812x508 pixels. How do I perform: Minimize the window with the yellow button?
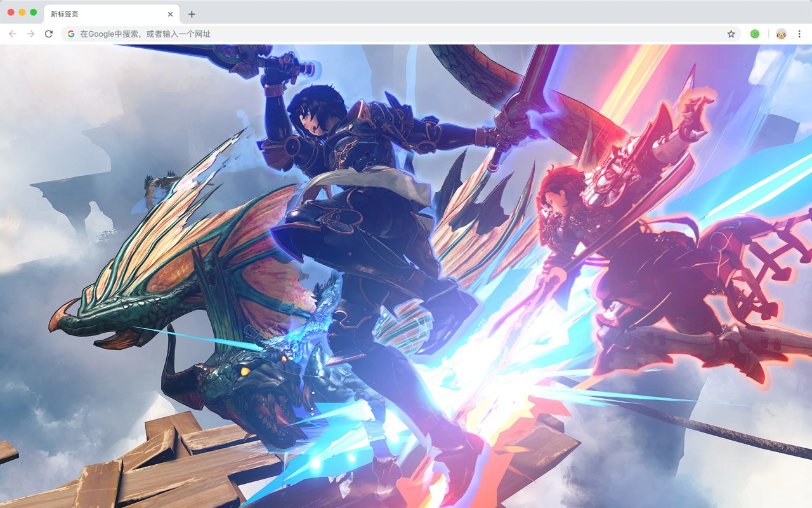(x=22, y=12)
